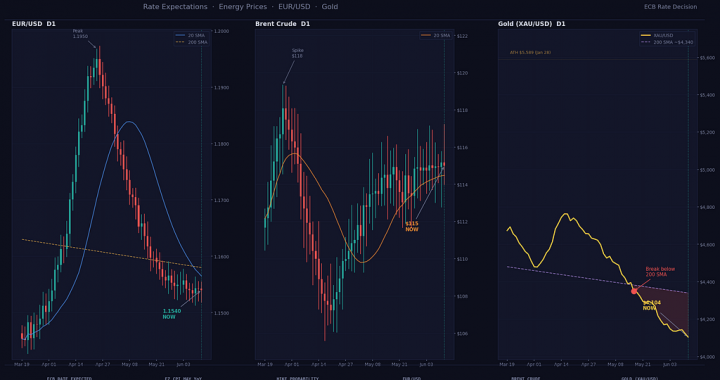Click the 'Spike $118' annotation
The image size is (720, 380).
[x=298, y=53]
